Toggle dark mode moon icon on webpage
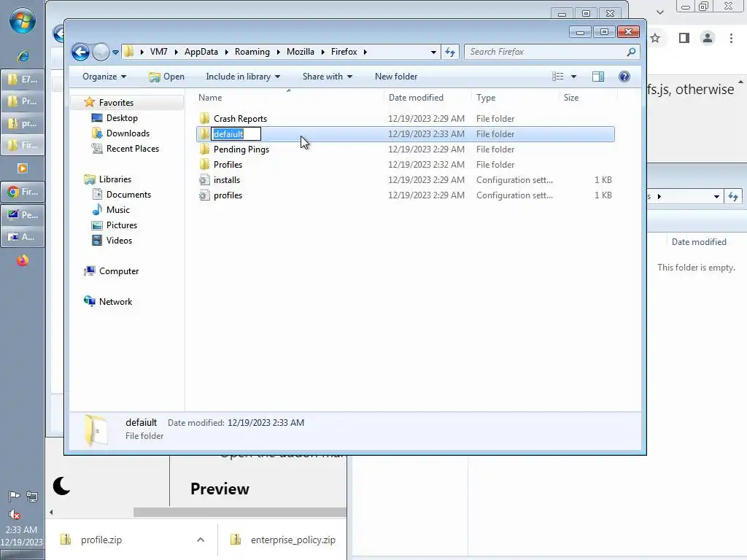 (61, 486)
